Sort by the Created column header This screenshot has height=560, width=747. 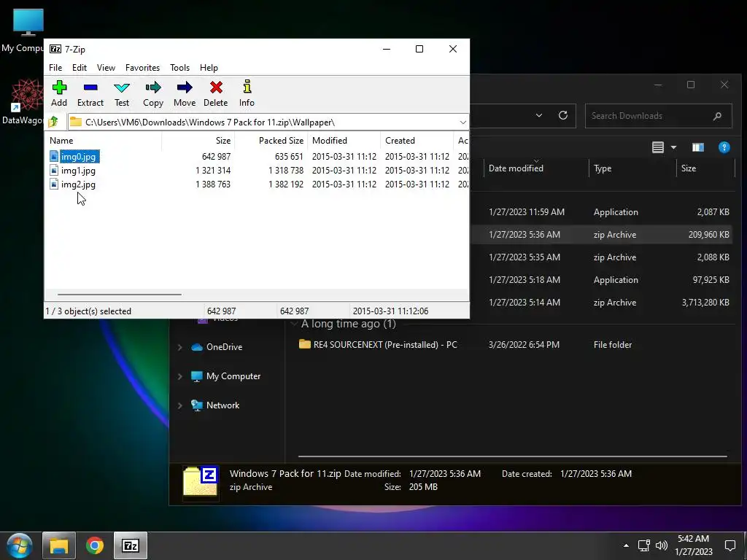(417, 141)
